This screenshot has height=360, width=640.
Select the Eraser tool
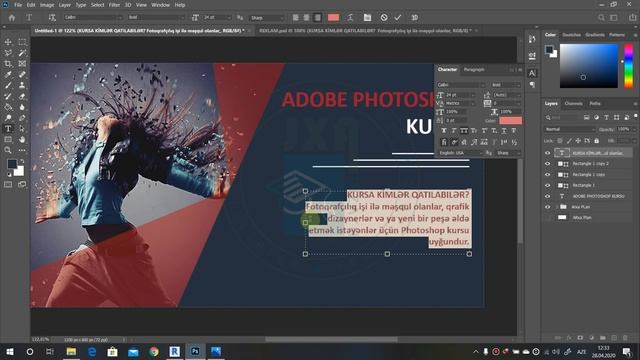pyautogui.click(x=22, y=96)
